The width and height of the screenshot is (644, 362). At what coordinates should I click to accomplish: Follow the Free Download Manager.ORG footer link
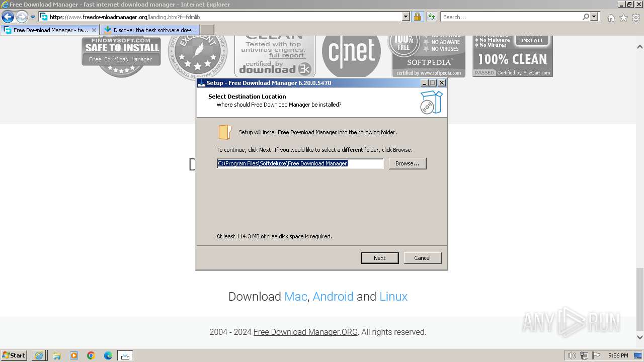[x=305, y=332]
